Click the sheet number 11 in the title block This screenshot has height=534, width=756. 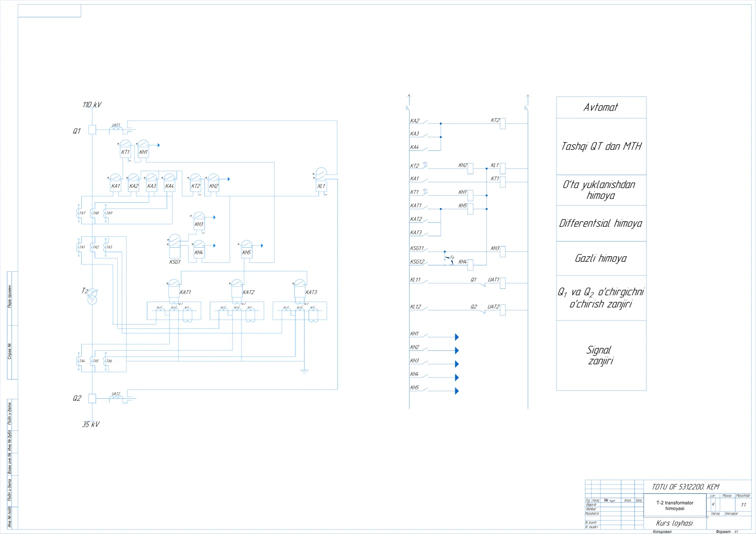click(x=743, y=505)
